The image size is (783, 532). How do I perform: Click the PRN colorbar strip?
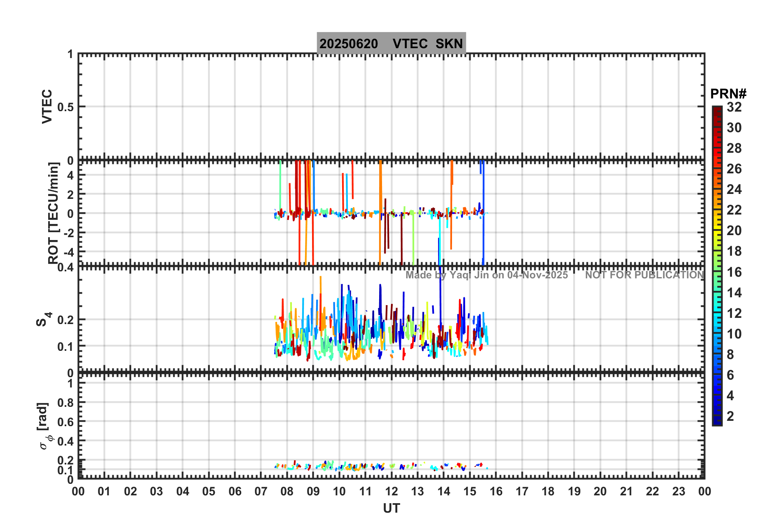tap(717, 266)
